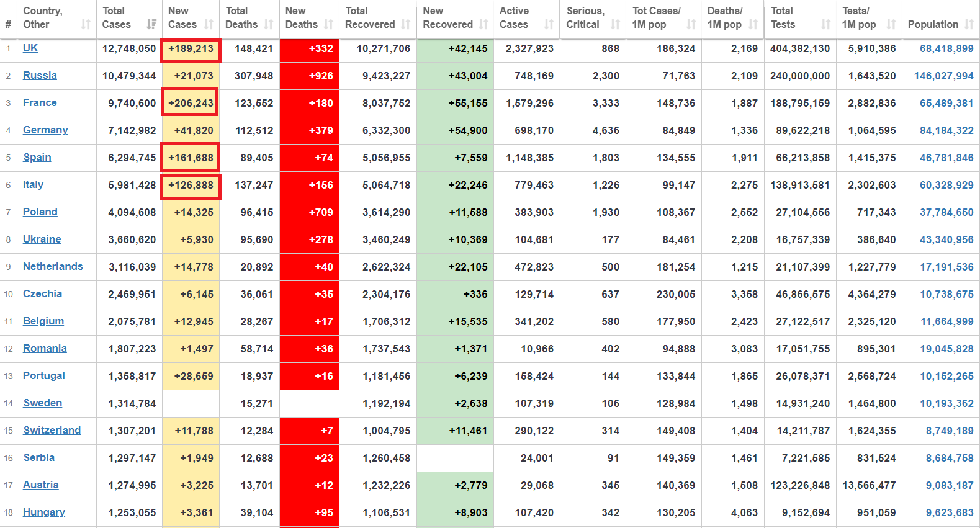Click the New Recovered sort icon
This screenshot has height=528, width=980.
(x=483, y=24)
